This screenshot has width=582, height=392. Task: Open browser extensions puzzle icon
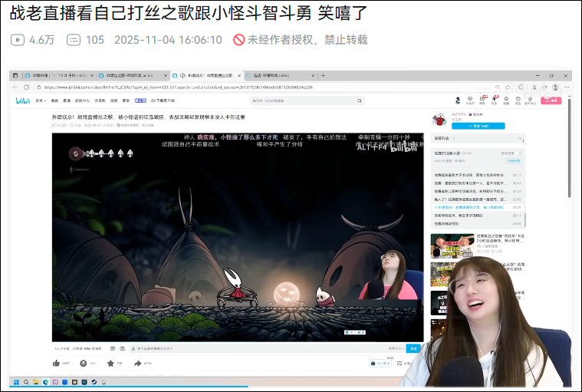tap(521, 87)
